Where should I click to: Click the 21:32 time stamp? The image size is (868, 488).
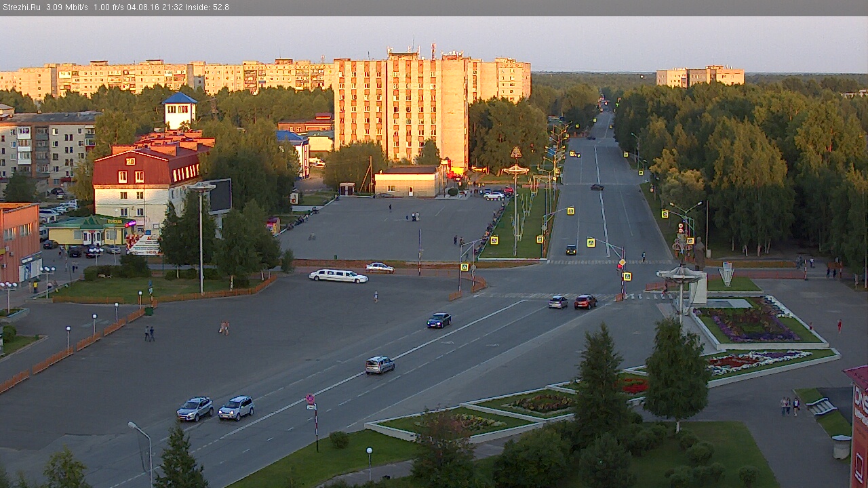coord(172,7)
